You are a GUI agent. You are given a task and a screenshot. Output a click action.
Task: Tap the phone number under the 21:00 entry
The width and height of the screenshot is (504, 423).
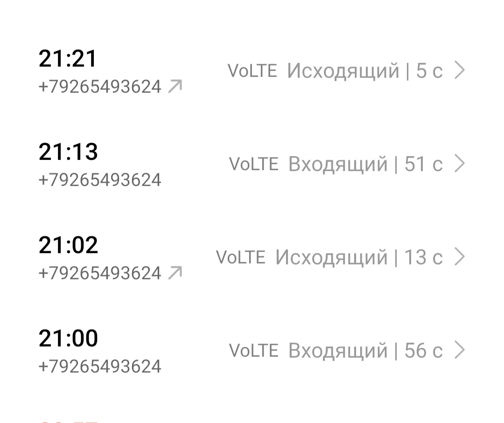[100, 367]
